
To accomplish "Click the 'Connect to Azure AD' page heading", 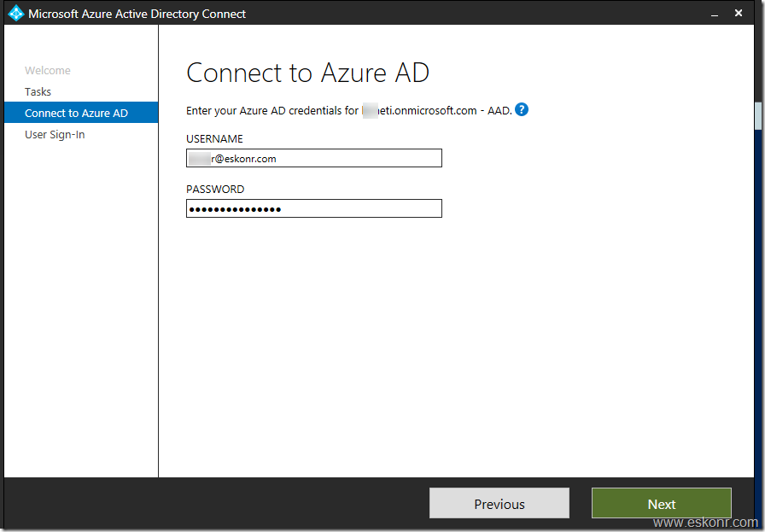I will click(x=307, y=73).
